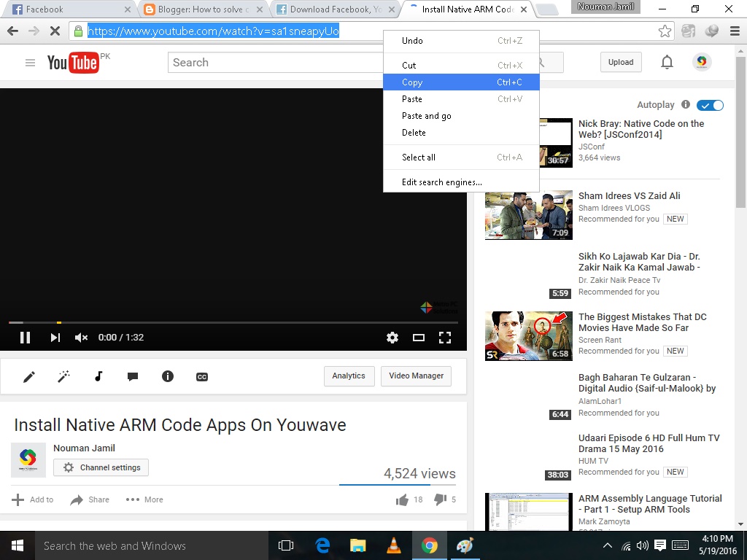Viewport: 747px width, 560px height.
Task: Enter full screen mode
Action: point(444,338)
